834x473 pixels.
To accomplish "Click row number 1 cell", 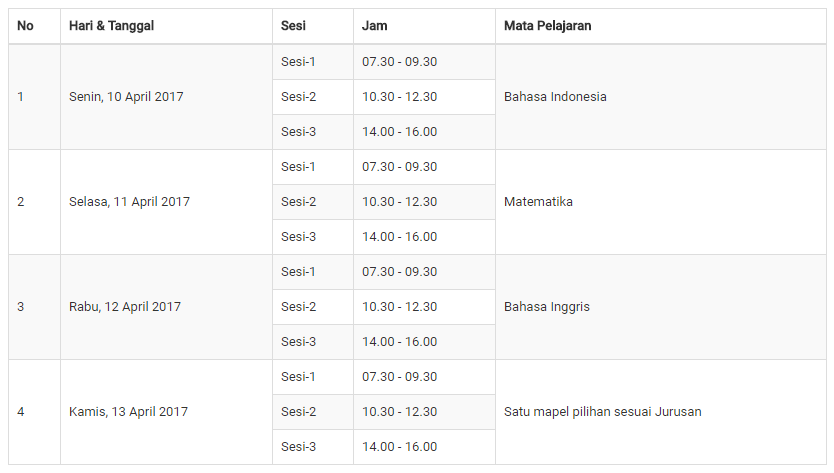I will [35, 97].
